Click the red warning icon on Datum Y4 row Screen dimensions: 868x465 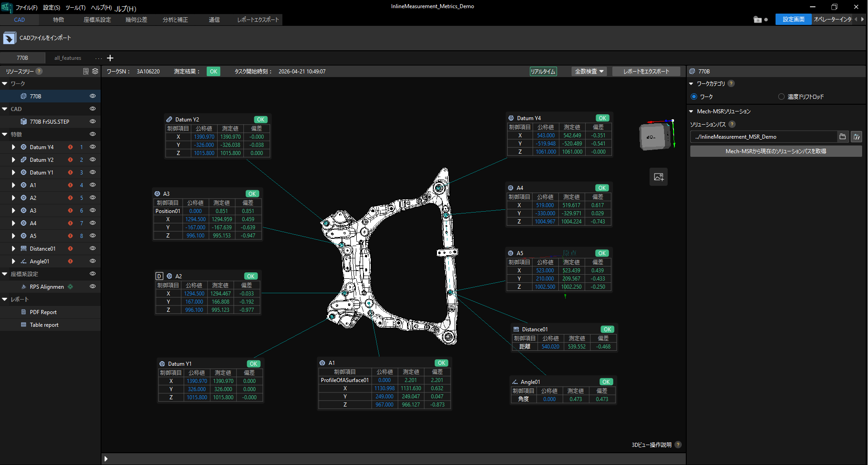[70, 147]
